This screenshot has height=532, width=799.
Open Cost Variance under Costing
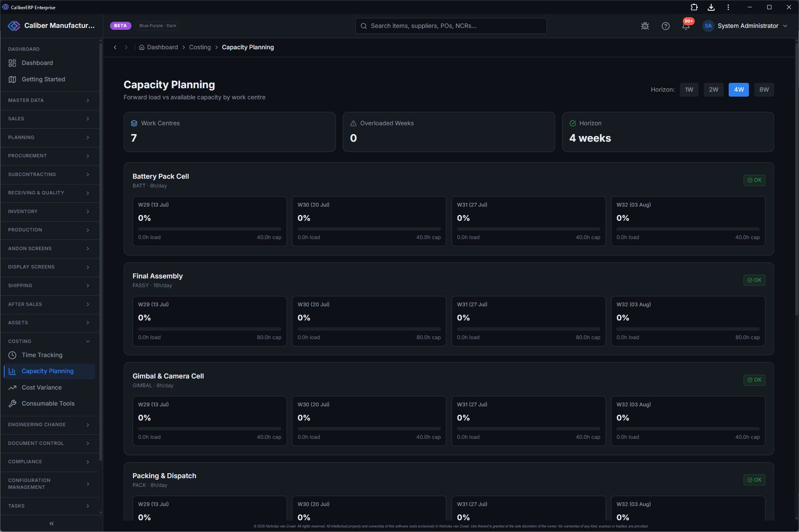(49, 388)
